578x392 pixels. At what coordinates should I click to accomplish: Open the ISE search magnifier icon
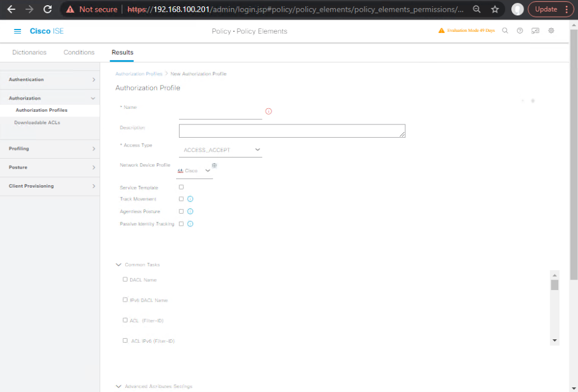point(505,31)
